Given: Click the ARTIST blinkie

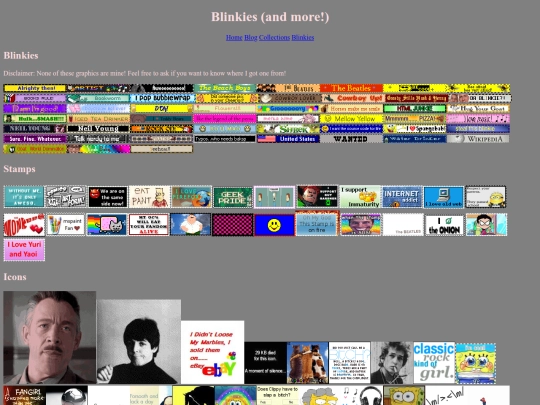Looking at the screenshot, I should 98,88.
